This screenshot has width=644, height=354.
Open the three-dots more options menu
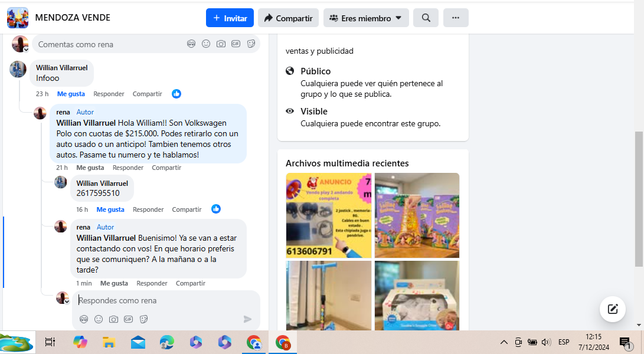[x=455, y=18]
